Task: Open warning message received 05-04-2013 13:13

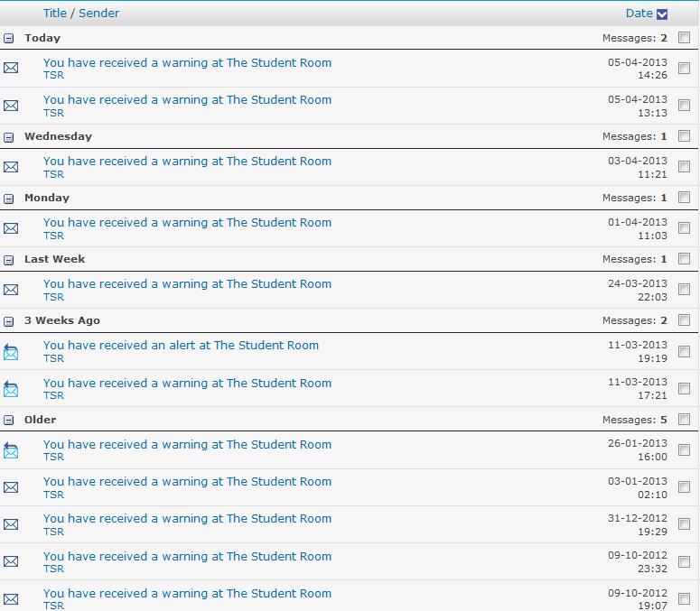Action: [x=187, y=100]
